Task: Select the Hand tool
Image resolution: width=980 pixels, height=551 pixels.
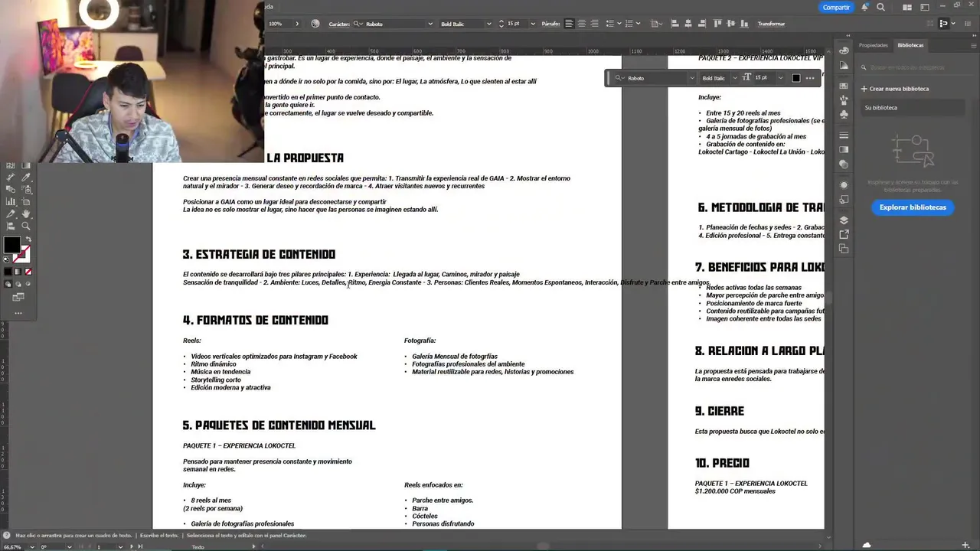Action: click(25, 214)
